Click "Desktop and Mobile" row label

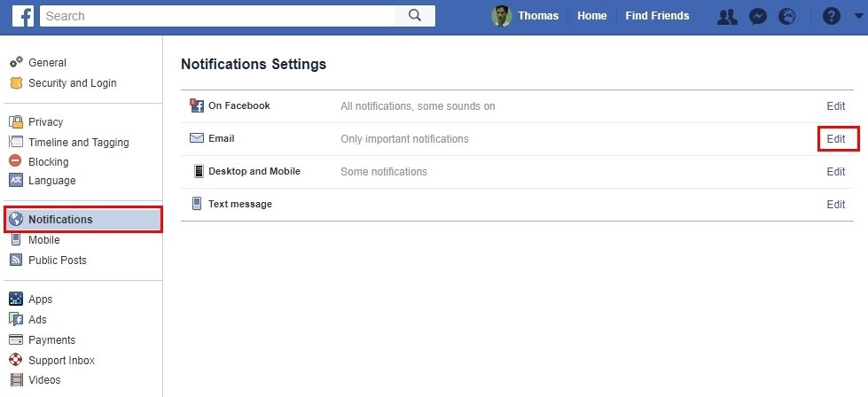[254, 171]
